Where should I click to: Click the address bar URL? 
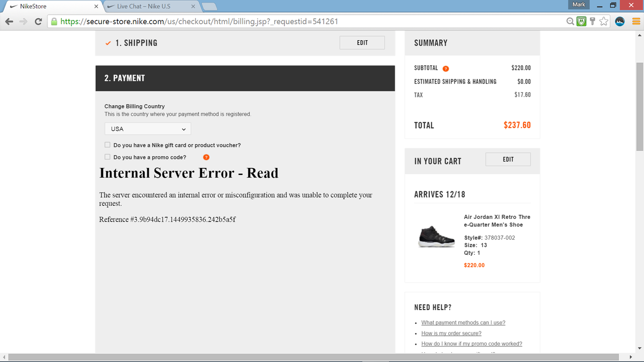click(x=199, y=21)
